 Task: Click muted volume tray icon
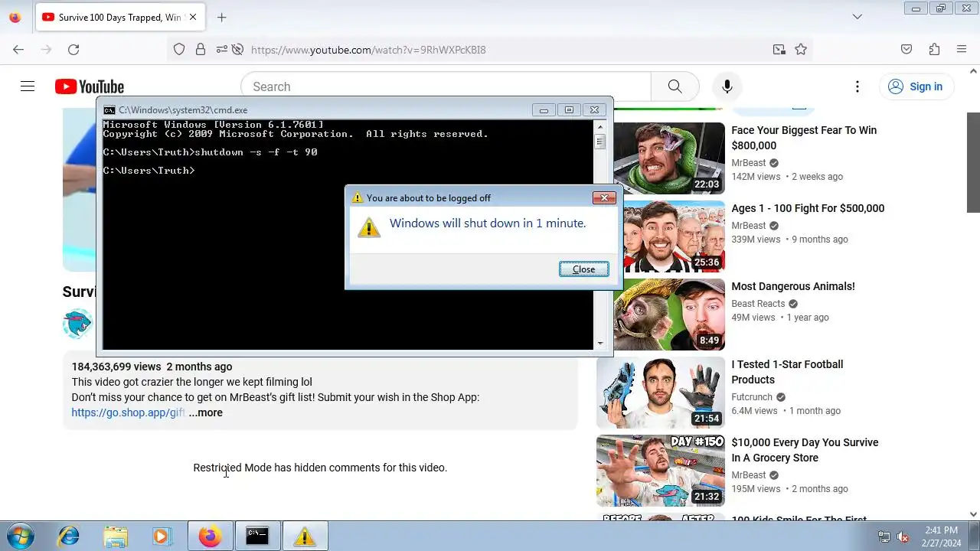pyautogui.click(x=903, y=536)
